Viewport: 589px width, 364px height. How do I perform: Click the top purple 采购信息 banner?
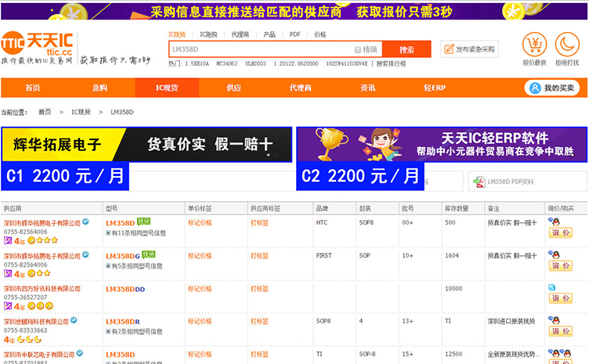294,11
